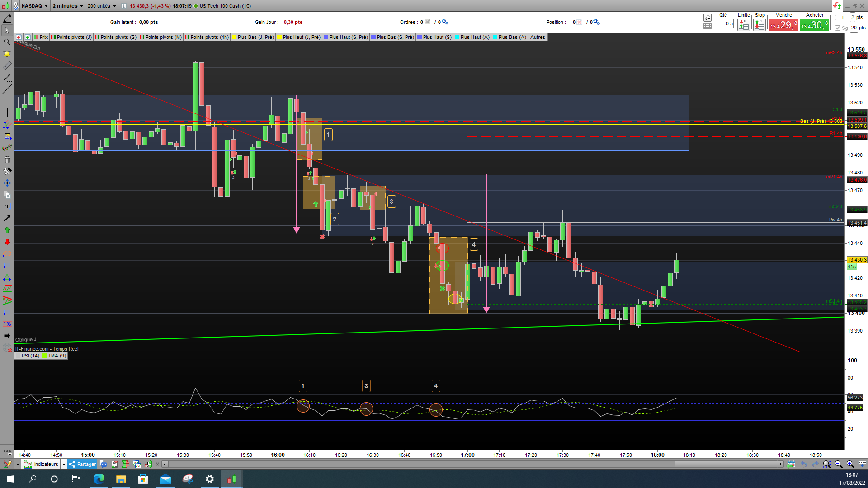Select the RSI (14) indicator label
868x488 pixels.
pyautogui.click(x=30, y=356)
